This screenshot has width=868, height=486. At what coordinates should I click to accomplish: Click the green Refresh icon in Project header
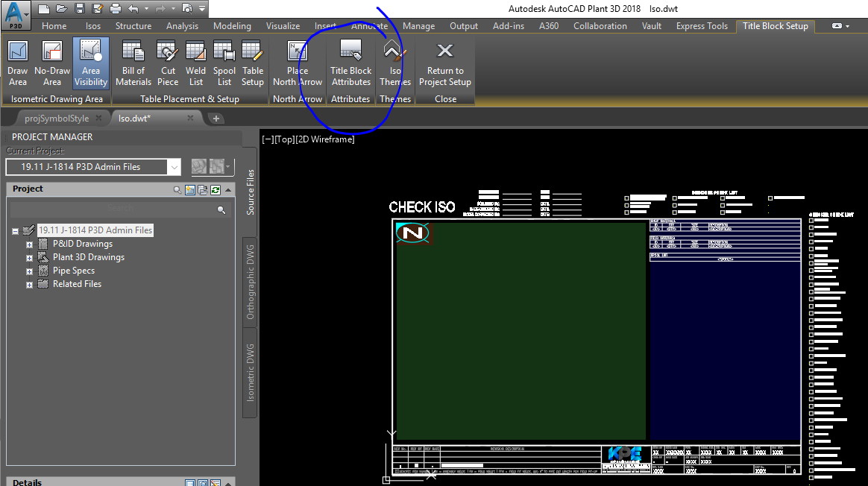pyautogui.click(x=216, y=190)
